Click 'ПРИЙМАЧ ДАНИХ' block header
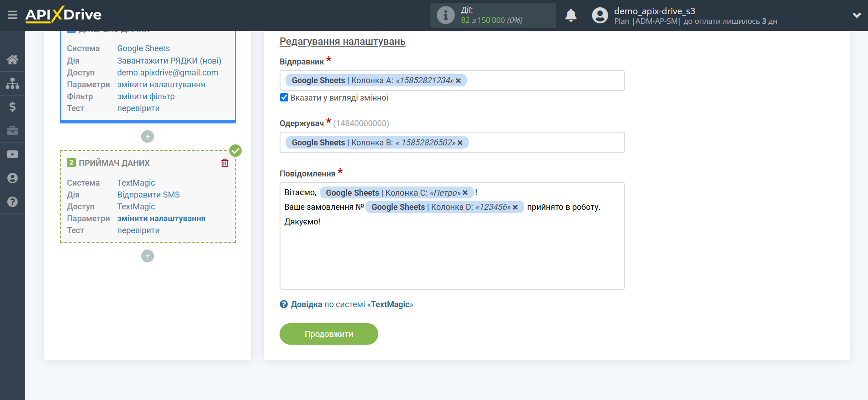The image size is (868, 400). coord(114,163)
